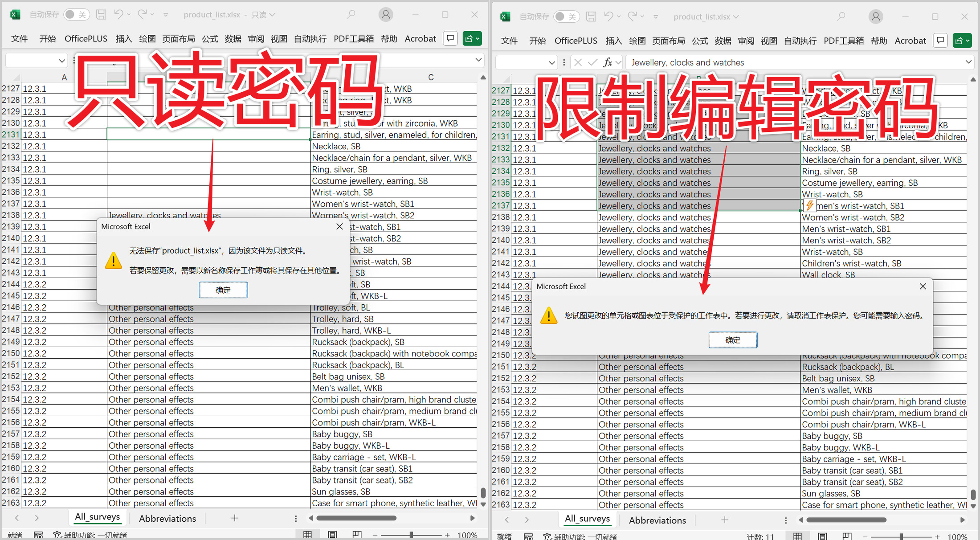Close the protected sheet warning dialog
Image resolution: width=980 pixels, height=540 pixels.
click(x=923, y=286)
